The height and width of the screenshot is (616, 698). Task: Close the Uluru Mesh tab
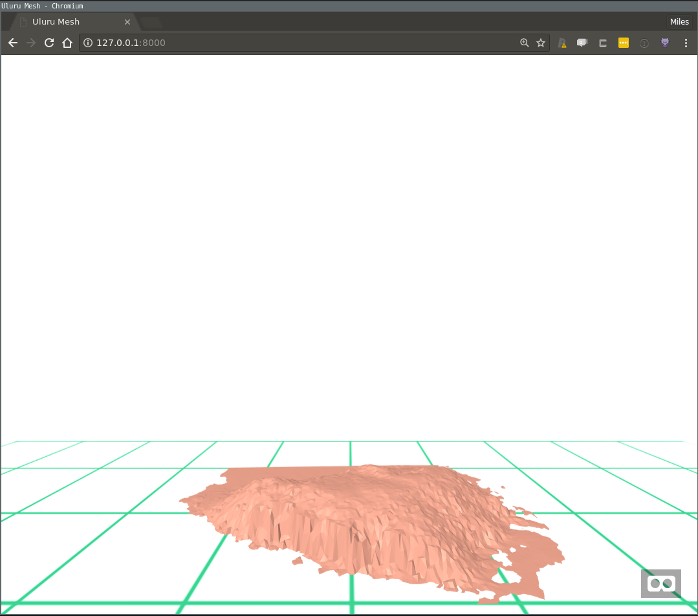click(x=127, y=22)
